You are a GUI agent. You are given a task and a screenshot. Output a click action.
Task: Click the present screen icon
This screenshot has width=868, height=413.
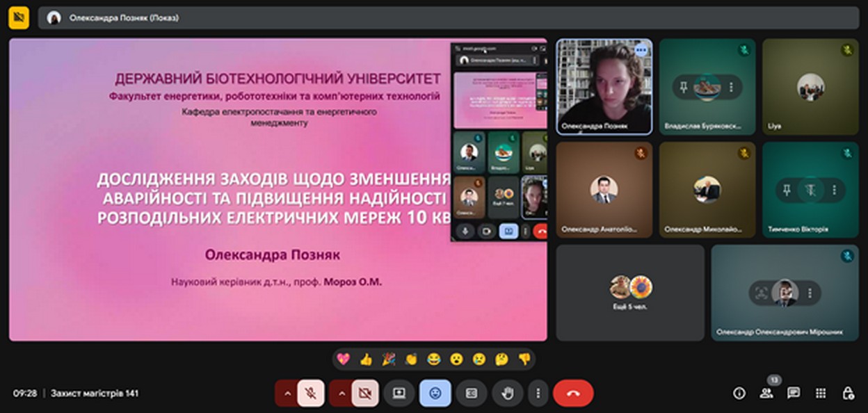tap(399, 393)
